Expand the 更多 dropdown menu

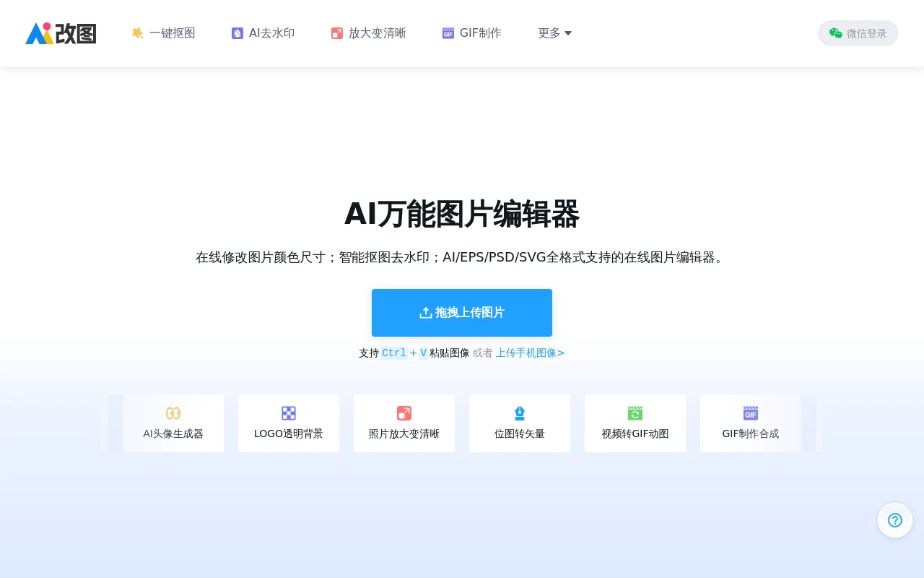(x=554, y=33)
